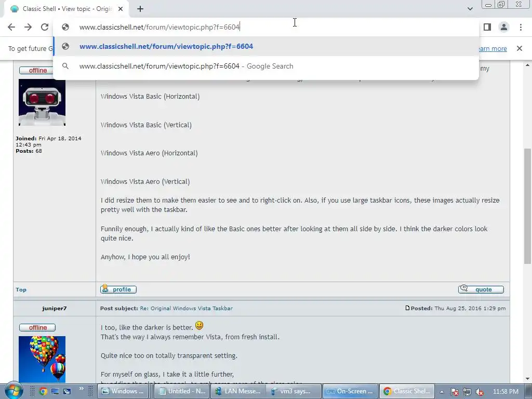Screen dimensions: 532x399
Task: Click the robot avatar image
Action: [42, 102]
